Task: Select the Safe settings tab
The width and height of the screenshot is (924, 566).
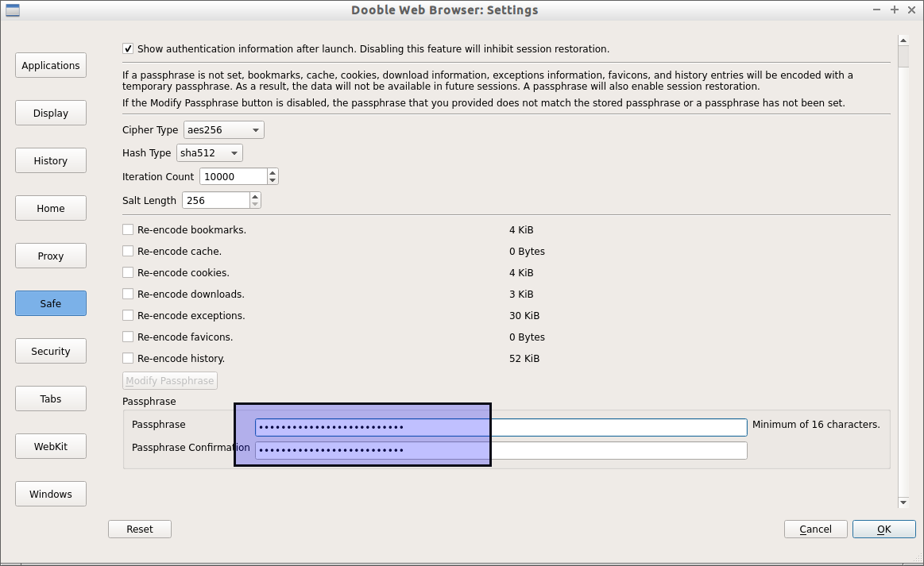Action: [x=51, y=303]
